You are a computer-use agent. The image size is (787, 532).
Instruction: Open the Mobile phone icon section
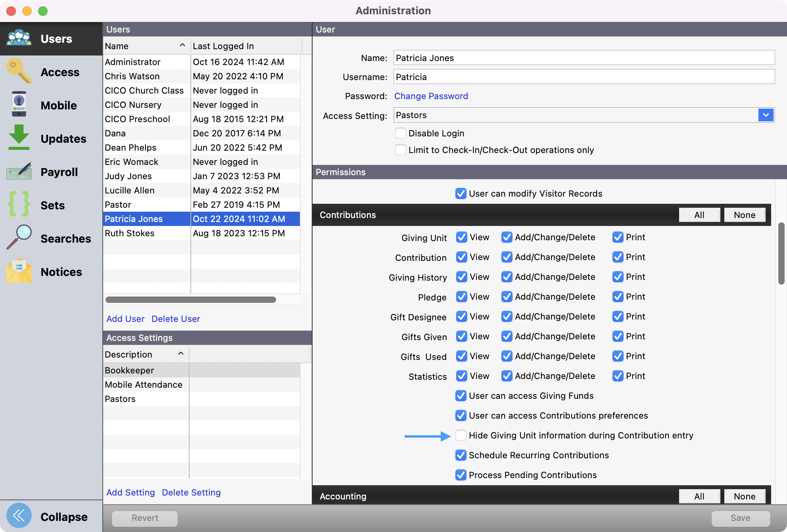click(x=19, y=105)
